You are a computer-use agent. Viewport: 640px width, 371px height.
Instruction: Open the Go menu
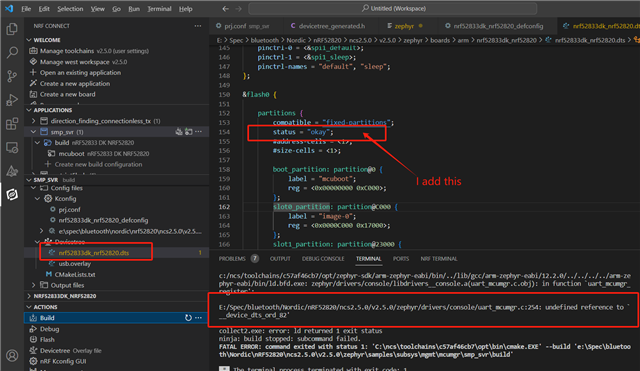(116, 9)
